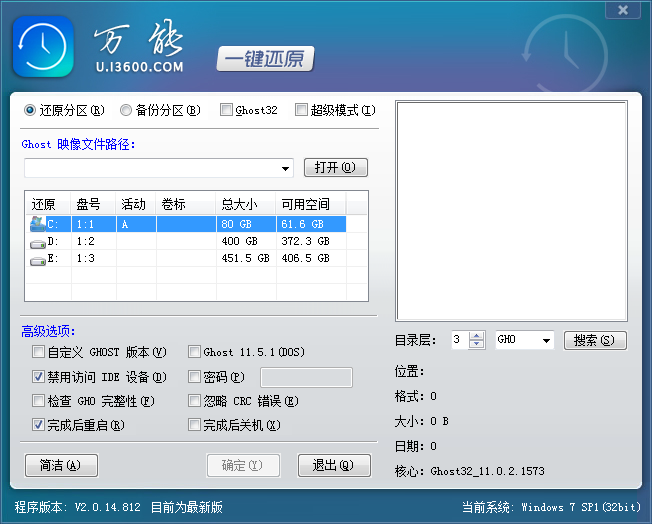Click the E: drive icon

pos(37,258)
